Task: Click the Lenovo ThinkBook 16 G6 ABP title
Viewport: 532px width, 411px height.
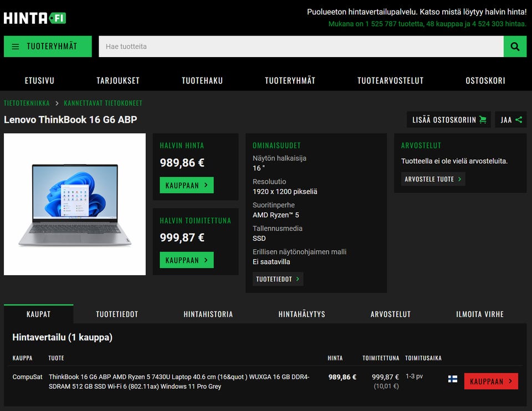Action: 70,120
